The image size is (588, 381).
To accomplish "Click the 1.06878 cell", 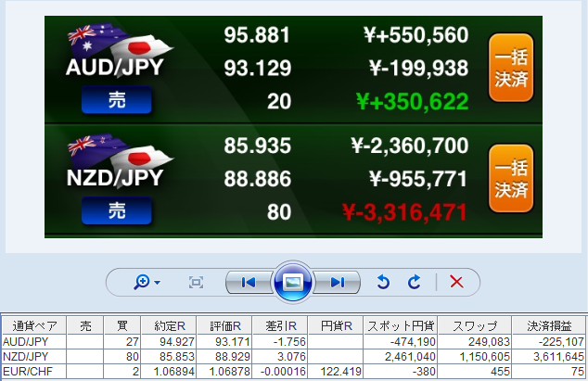I will click(224, 371).
